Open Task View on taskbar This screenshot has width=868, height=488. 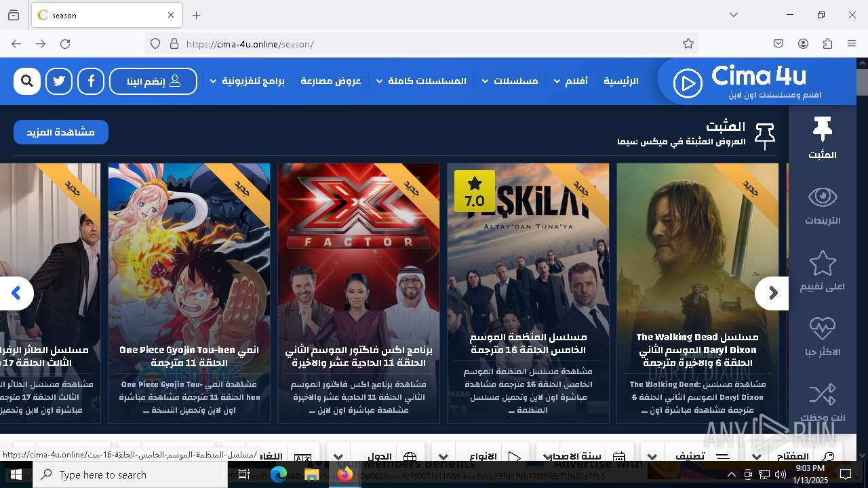[x=244, y=474]
